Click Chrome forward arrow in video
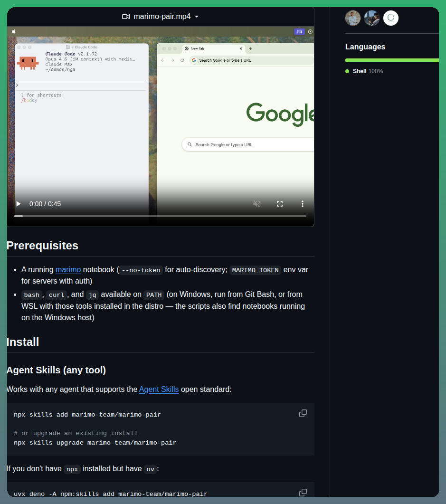446x504 pixels. tap(172, 60)
